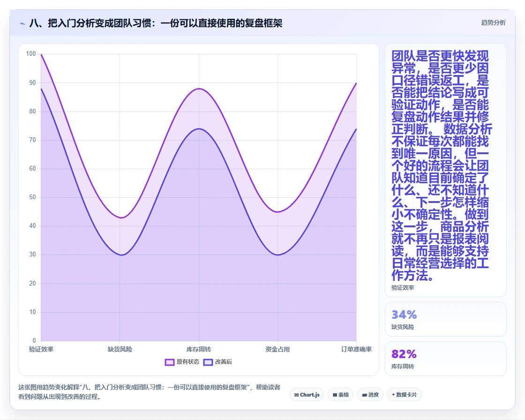The height and width of the screenshot is (420, 525).
Task: Click the 库存周转 x-axis label
Action: coord(199,349)
